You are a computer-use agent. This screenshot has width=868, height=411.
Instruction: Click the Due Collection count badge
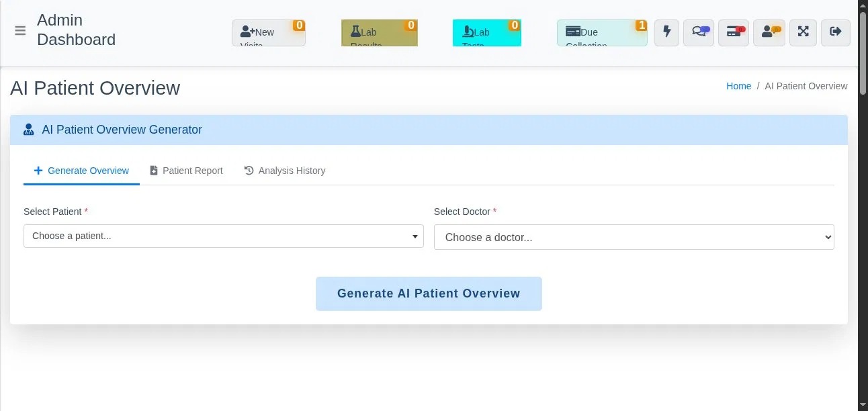(642, 26)
